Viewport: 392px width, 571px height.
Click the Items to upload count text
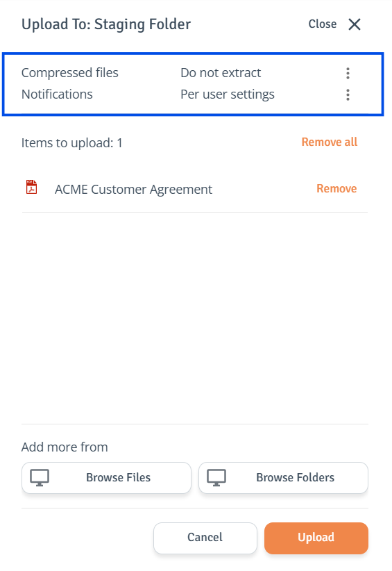click(x=71, y=143)
